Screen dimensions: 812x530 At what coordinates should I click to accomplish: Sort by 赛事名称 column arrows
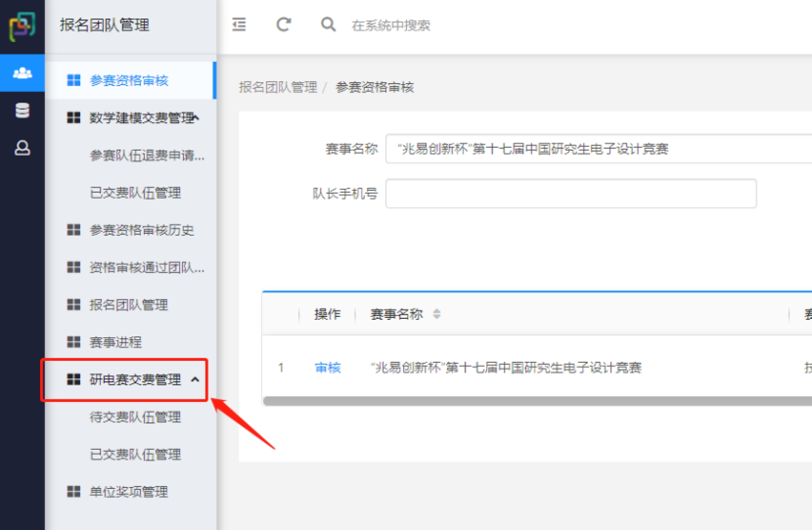coord(437,314)
